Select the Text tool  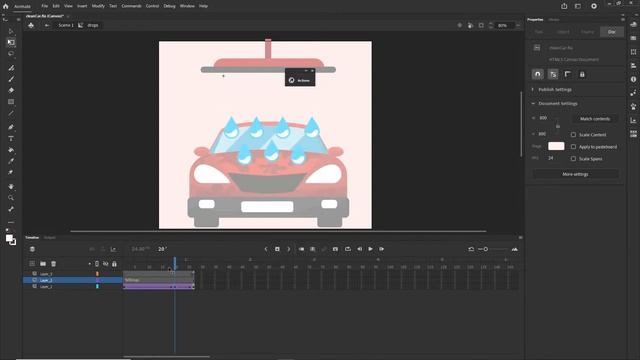tap(11, 139)
